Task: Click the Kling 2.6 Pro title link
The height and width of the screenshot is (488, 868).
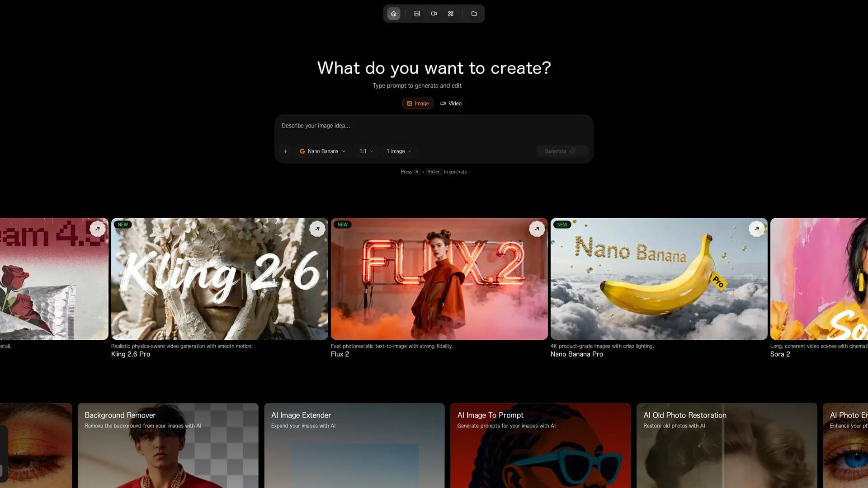Action: (x=131, y=354)
